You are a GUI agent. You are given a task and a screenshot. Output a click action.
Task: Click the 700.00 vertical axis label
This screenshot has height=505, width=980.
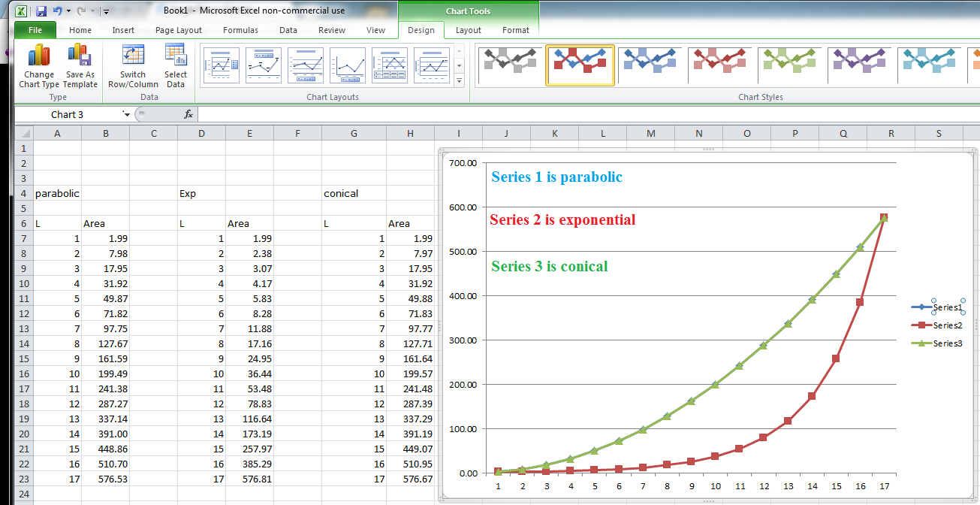[462, 163]
